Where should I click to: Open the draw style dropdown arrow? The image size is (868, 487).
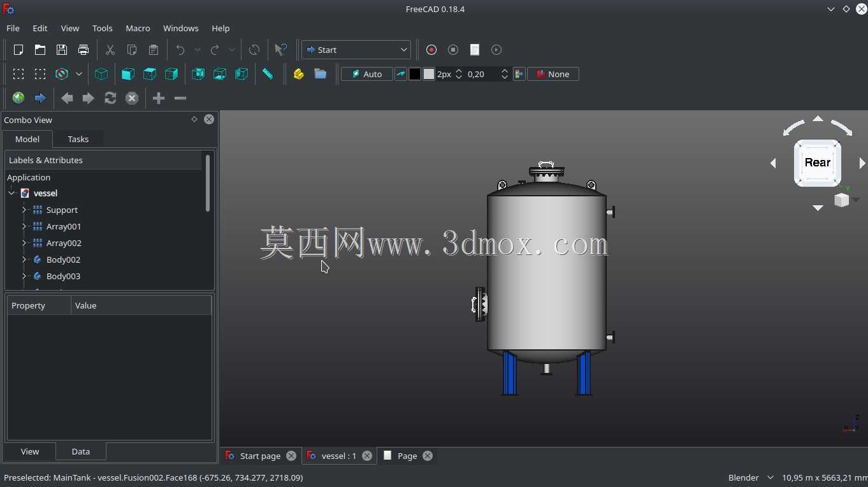point(79,74)
